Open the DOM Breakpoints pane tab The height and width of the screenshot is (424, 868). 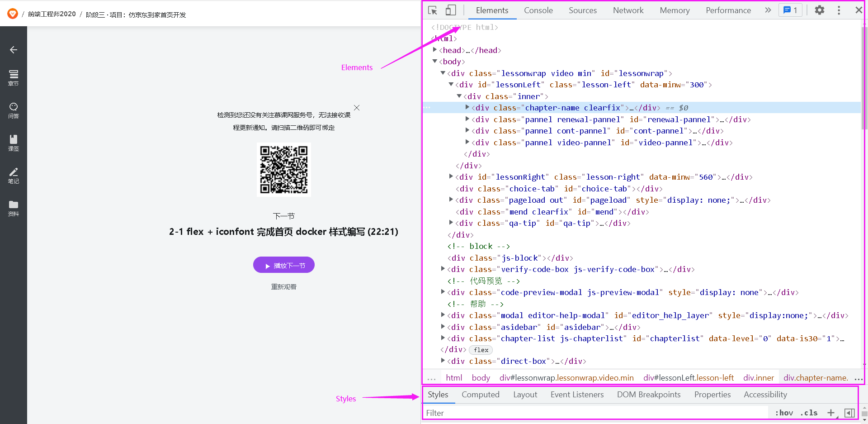pos(649,395)
